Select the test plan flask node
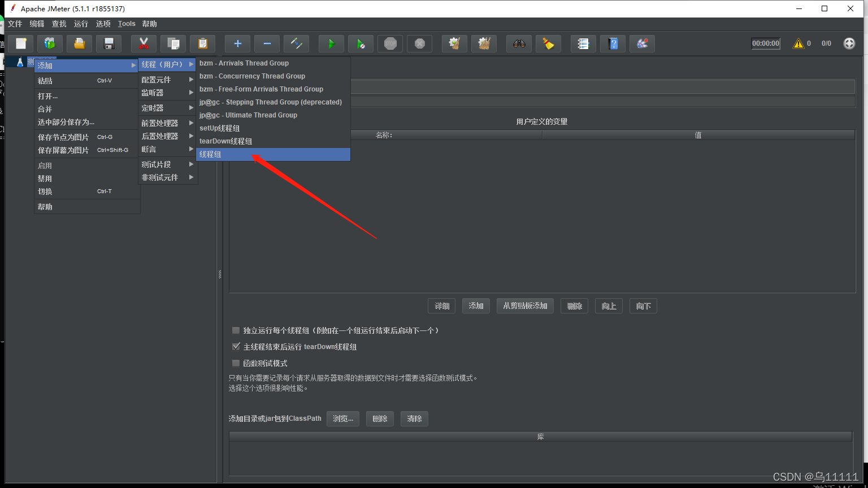This screenshot has height=488, width=868. coord(20,62)
